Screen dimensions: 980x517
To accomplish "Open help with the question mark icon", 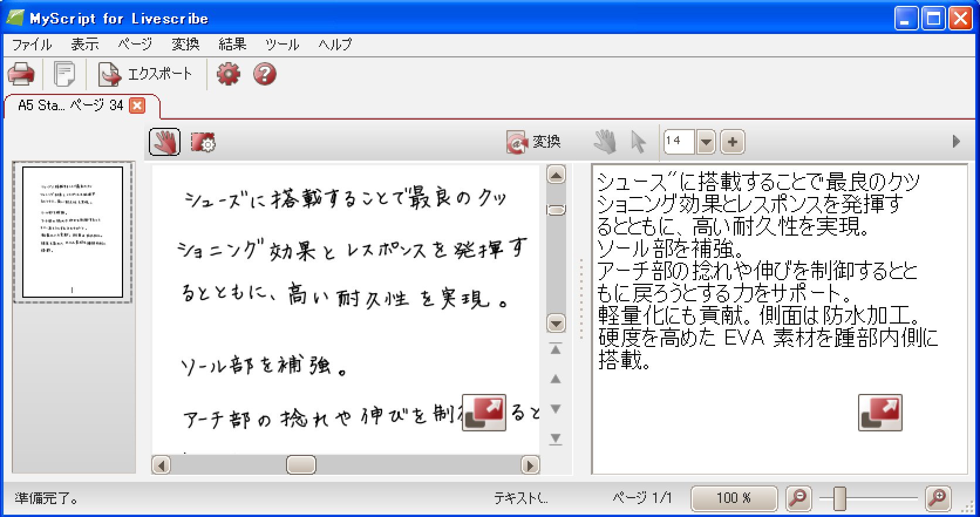I will point(264,74).
